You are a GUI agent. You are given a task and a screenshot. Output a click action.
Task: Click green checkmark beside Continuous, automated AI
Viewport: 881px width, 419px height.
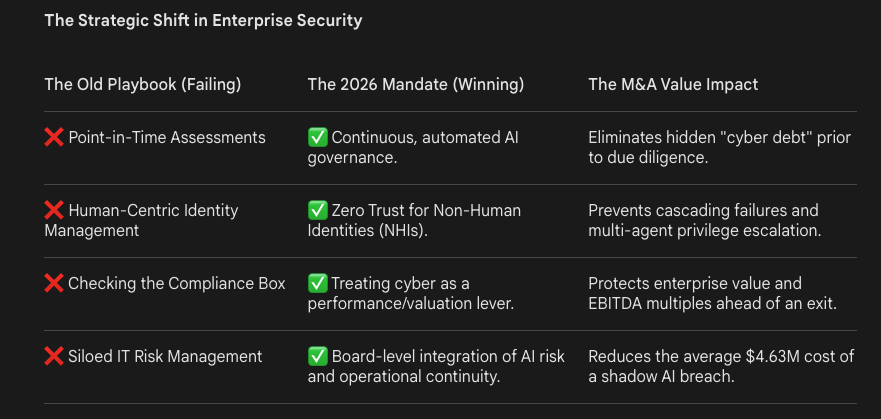tap(317, 138)
